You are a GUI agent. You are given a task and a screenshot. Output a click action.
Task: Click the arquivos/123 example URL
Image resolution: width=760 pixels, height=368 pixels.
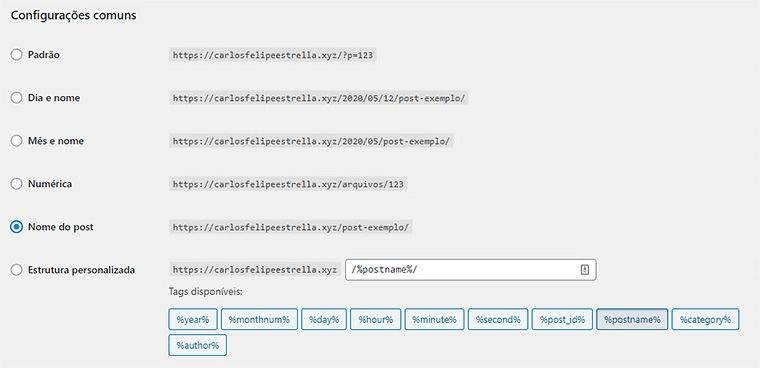pos(288,184)
